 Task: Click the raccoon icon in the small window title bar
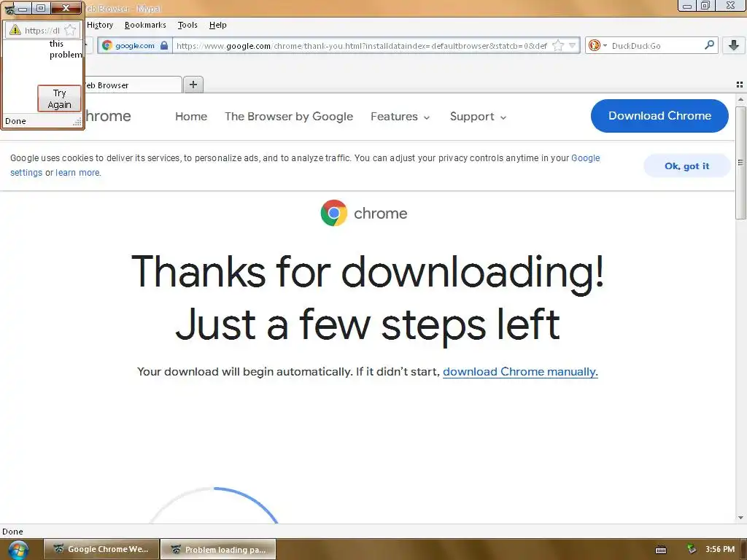pos(9,9)
